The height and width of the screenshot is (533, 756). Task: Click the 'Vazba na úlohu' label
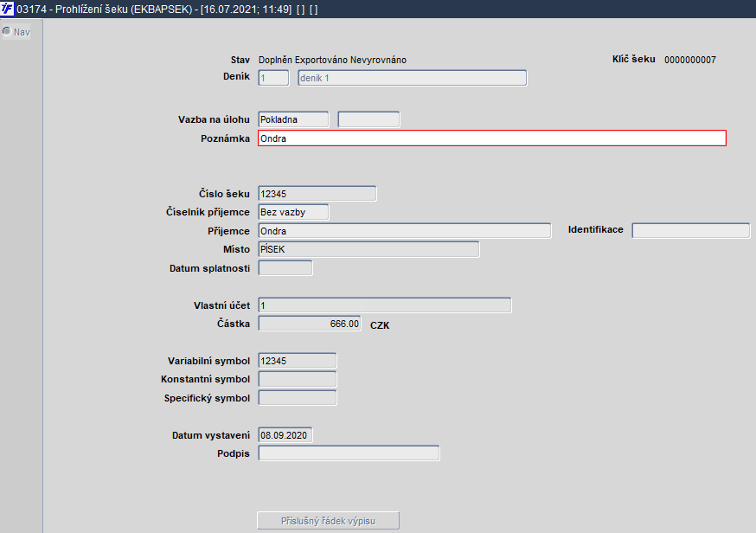[x=214, y=119]
